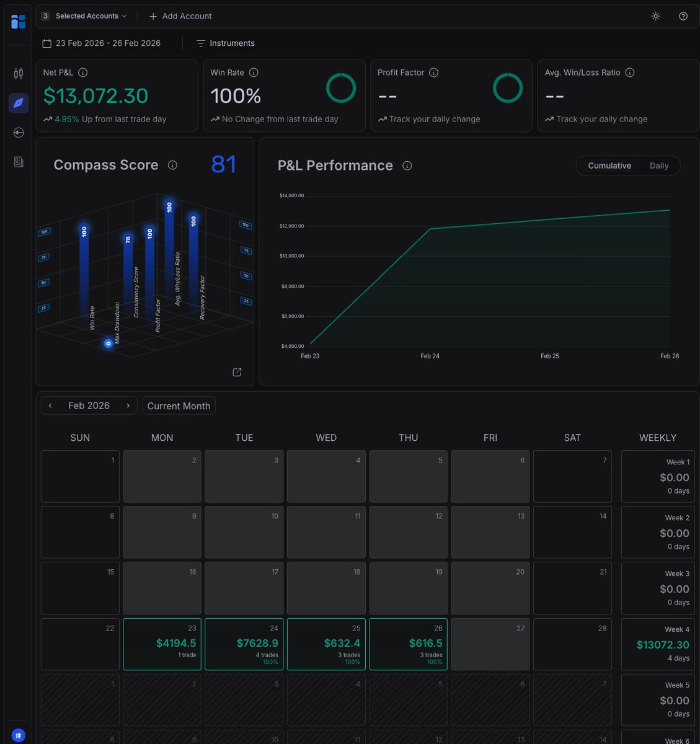
Task: Expand Compass Score chart in new view
Action: [x=237, y=372]
